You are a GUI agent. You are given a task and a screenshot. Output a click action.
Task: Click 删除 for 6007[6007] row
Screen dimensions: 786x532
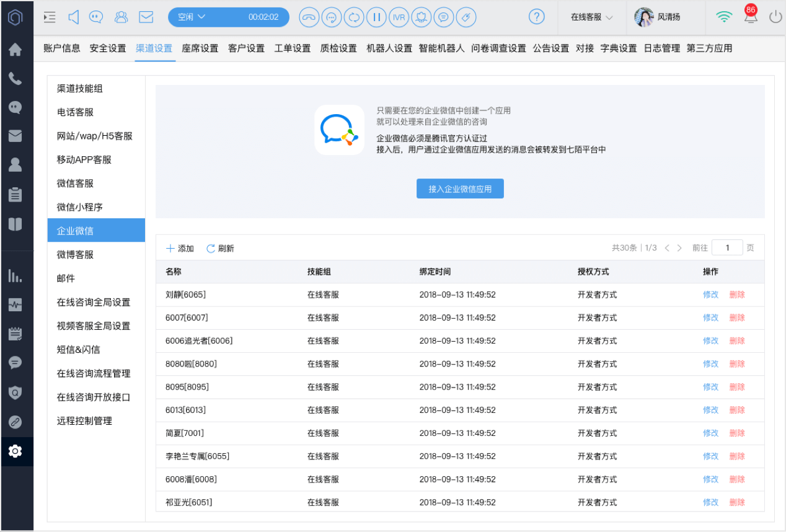(737, 317)
